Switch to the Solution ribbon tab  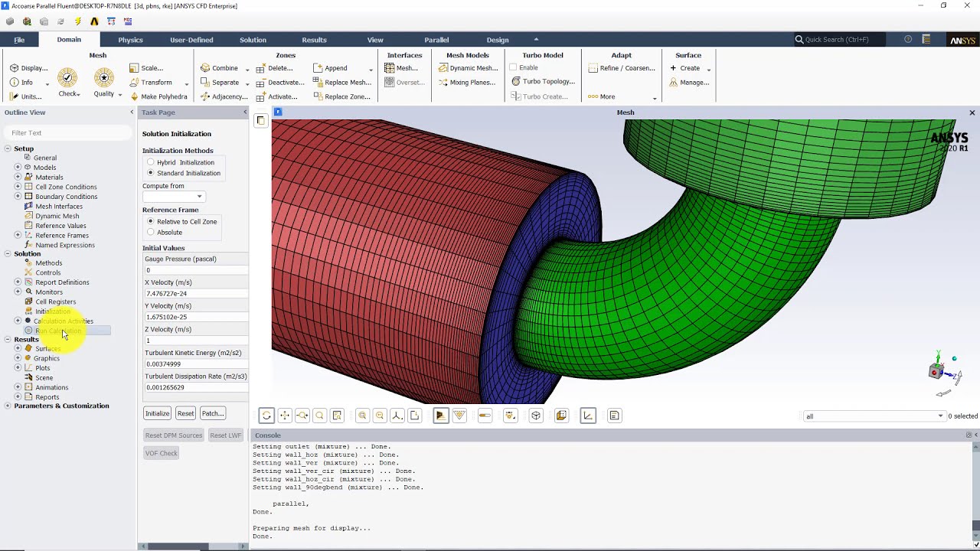coord(253,40)
